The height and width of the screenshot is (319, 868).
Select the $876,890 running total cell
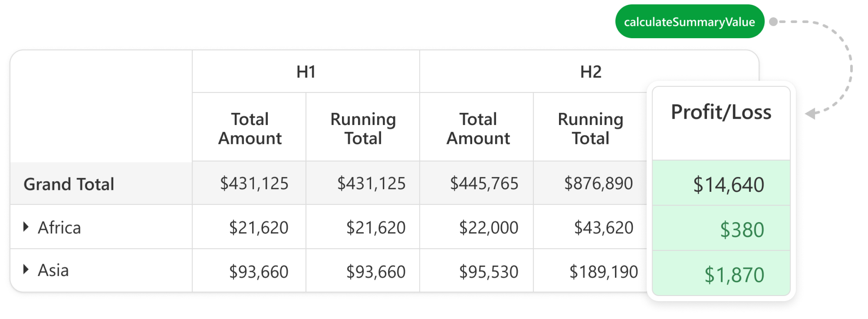tap(598, 184)
